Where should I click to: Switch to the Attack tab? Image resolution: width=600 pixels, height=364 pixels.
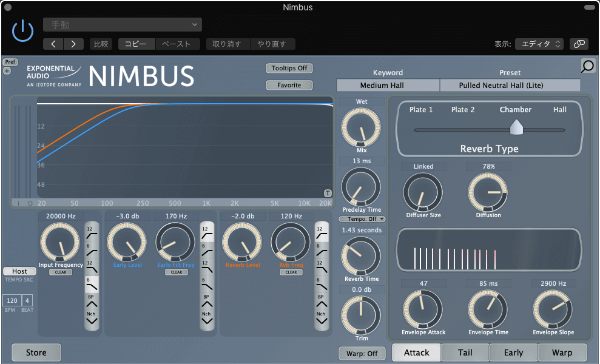coord(416,352)
